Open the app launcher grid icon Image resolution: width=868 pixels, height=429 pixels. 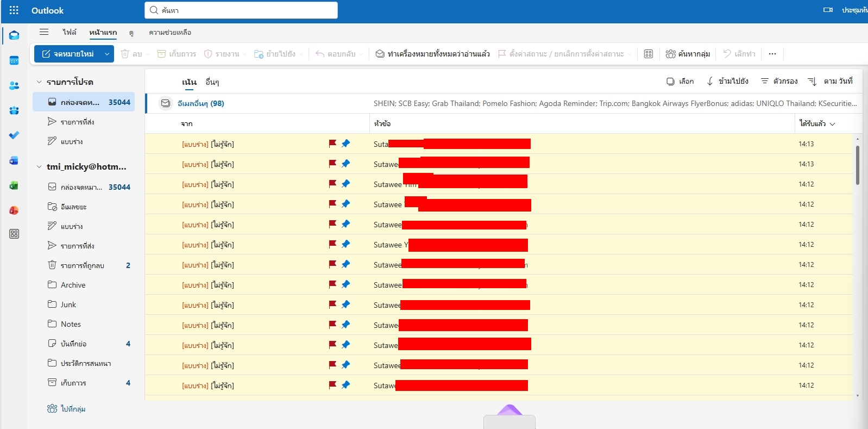tap(14, 10)
